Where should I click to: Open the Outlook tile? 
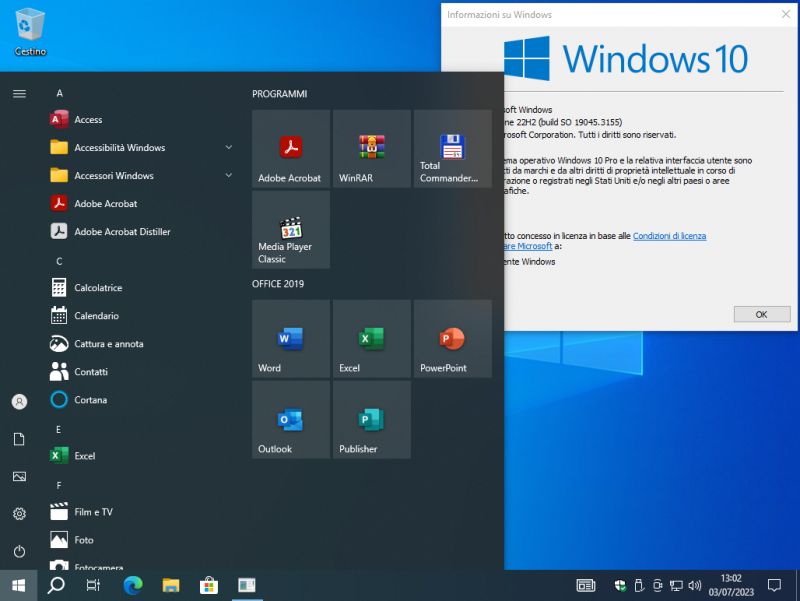(291, 419)
